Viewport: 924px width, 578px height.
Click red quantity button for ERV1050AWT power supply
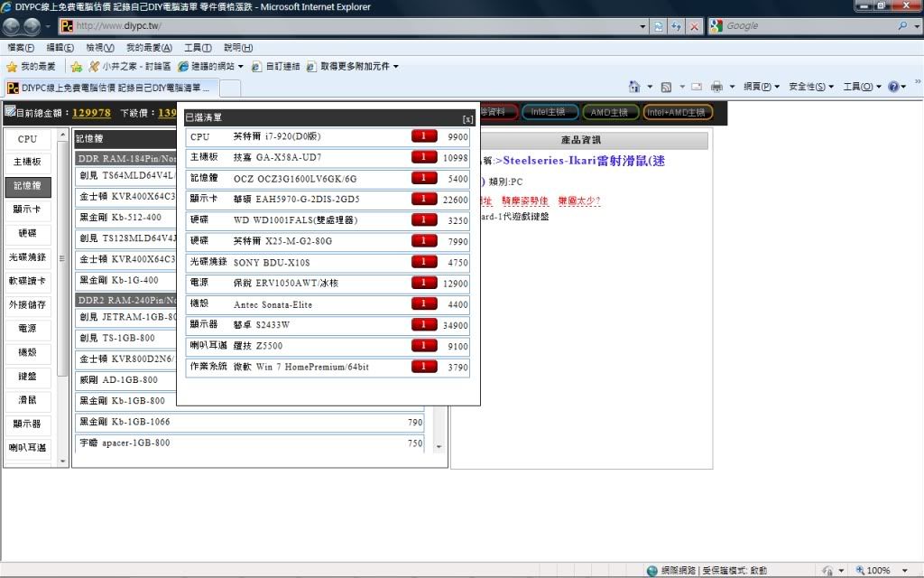coord(424,283)
